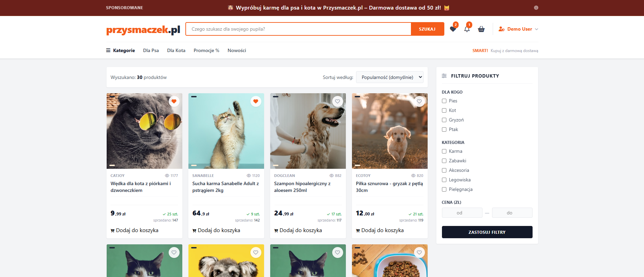Viewport: 644px width, 277px height.
Task: Click the Demo User profile icon
Action: pyautogui.click(x=502, y=29)
